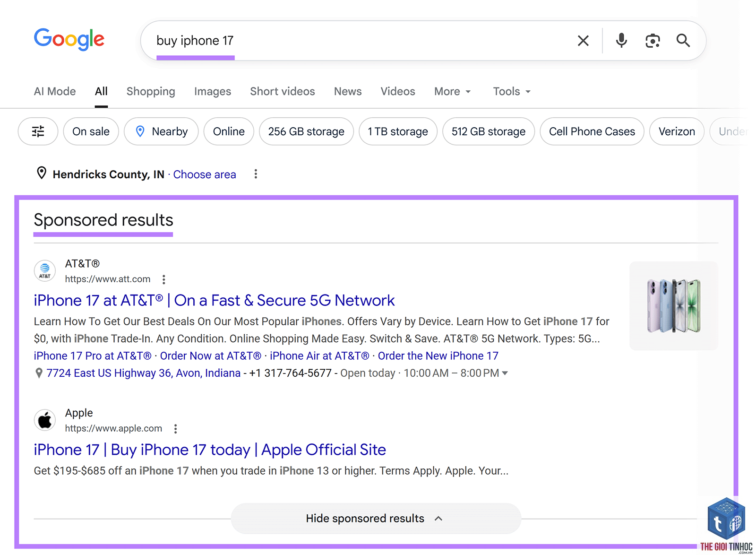This screenshot has height=555, width=756.
Task: Click the AT&T address map pin
Action: 39,373
